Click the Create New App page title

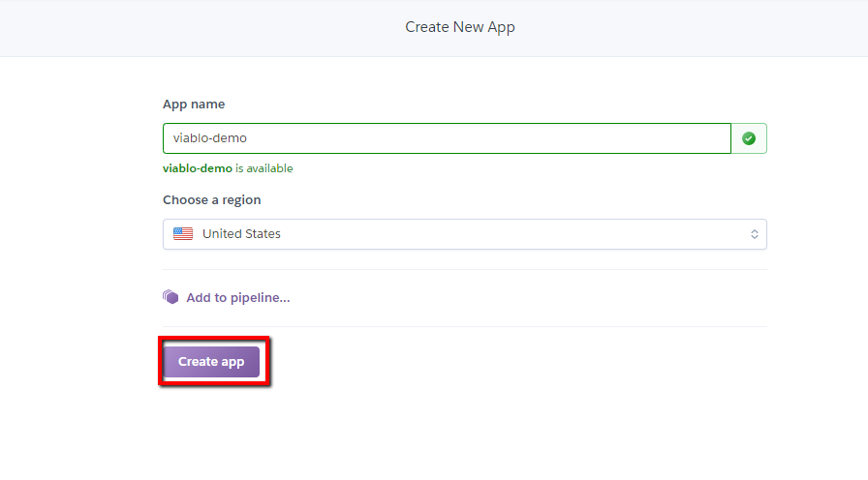tap(460, 27)
